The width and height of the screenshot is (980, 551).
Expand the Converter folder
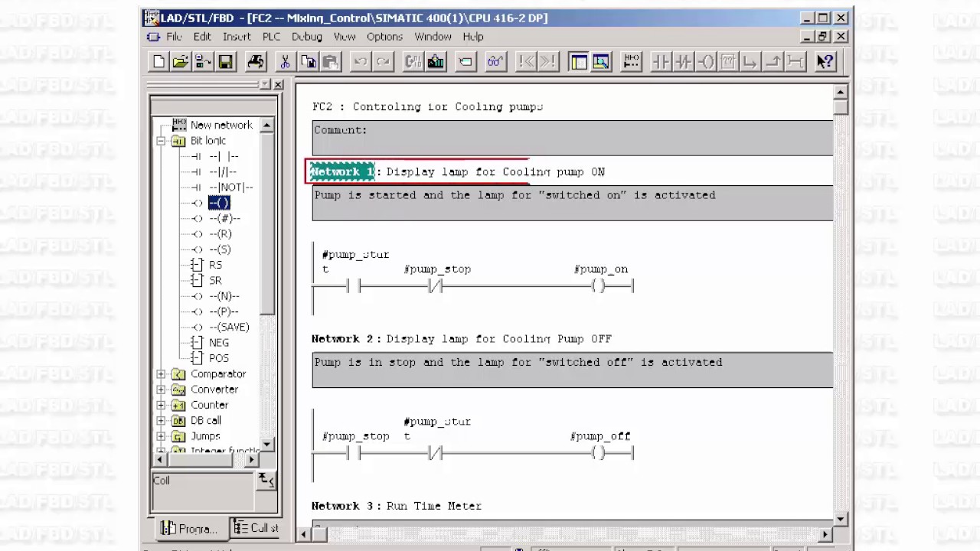pos(161,390)
